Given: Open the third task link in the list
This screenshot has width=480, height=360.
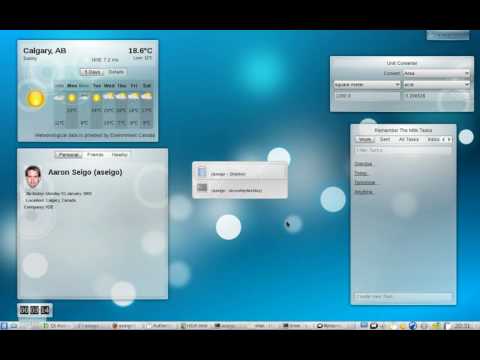Looking at the screenshot, I should click(x=365, y=183).
